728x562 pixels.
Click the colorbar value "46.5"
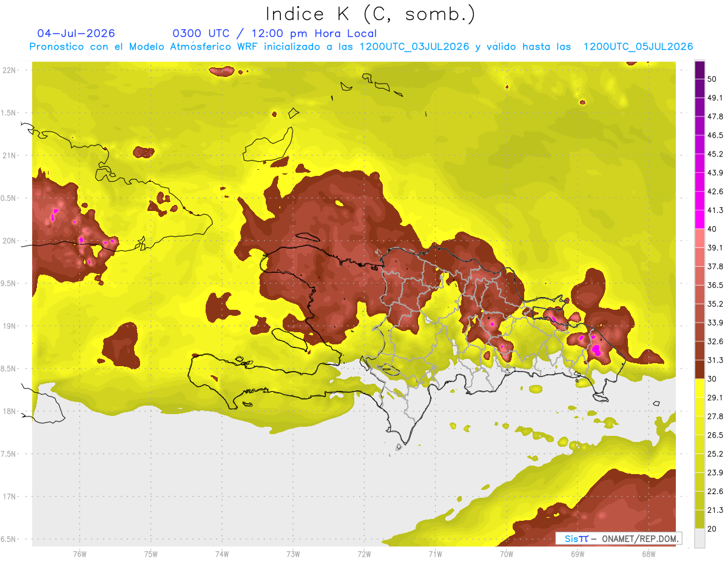pos(715,135)
